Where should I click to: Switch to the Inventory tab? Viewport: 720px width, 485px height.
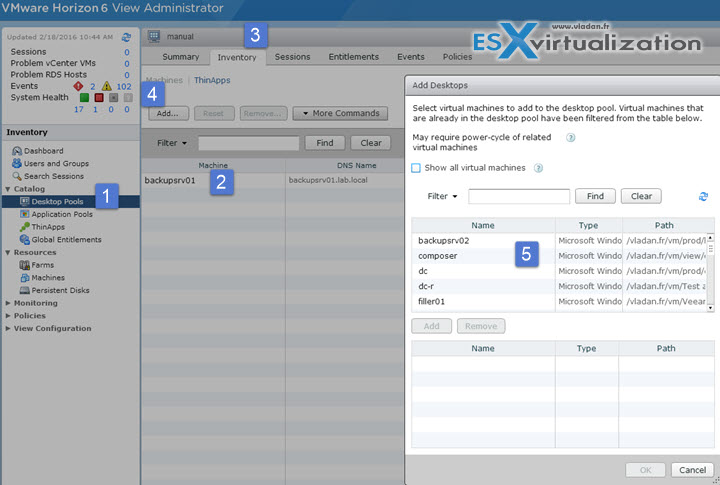point(237,57)
